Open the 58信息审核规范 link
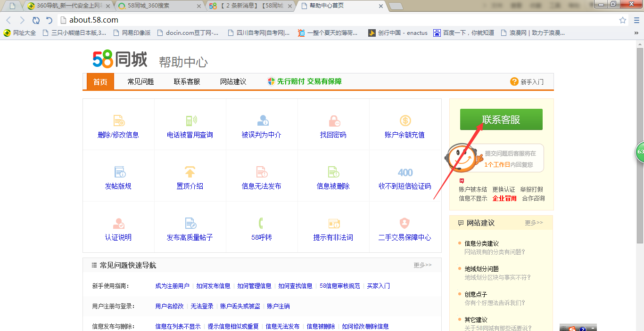 [339, 286]
